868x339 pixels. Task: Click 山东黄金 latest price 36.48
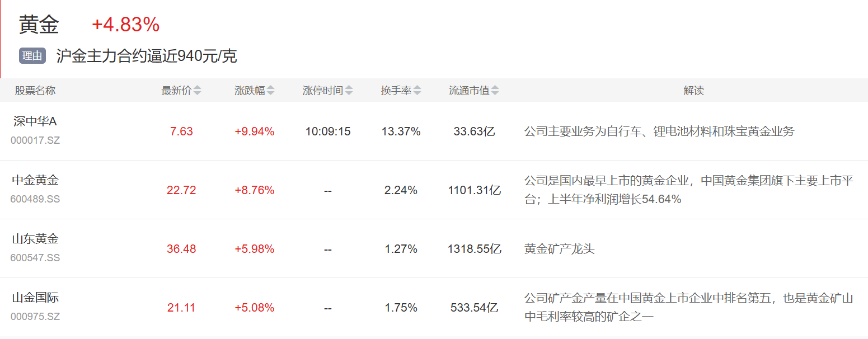coord(181,249)
